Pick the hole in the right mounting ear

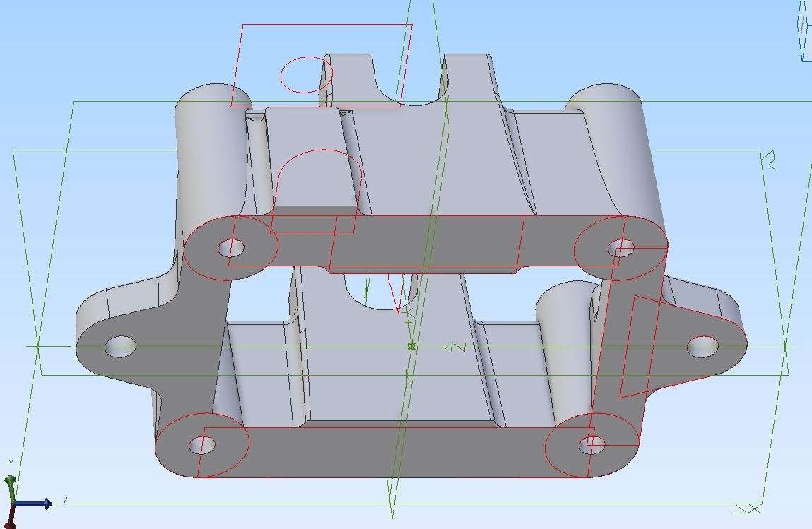click(702, 346)
